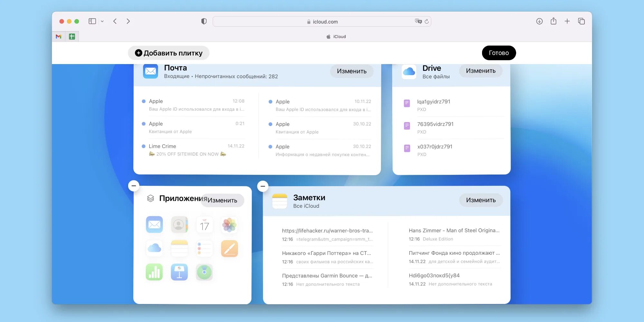Open Apple Квитанция email dated 30.10.22

point(320,128)
